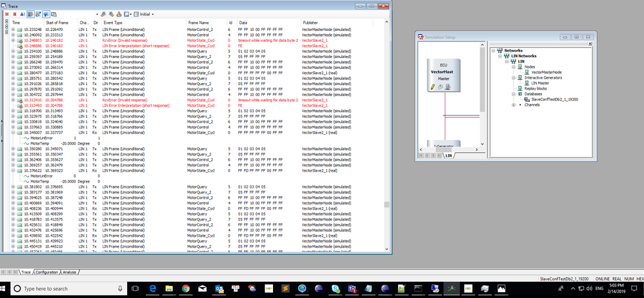This screenshot has height=298, width=644.
Task: Click the VectorMast ECU block in Simulation Setup
Action: click(x=443, y=75)
